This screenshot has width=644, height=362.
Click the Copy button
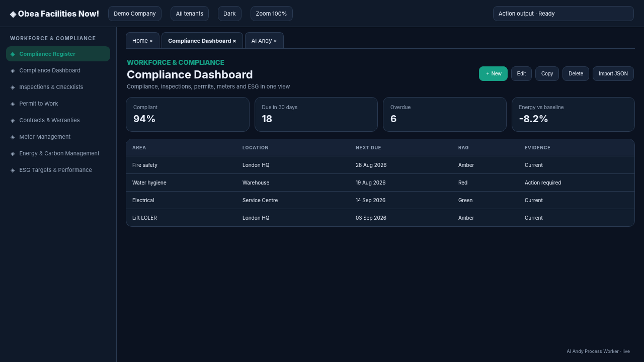547,73
